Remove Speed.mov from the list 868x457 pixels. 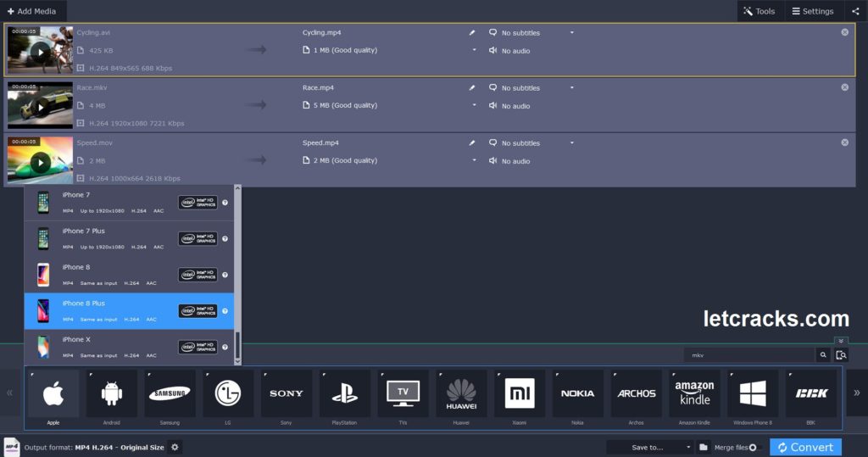click(x=845, y=142)
